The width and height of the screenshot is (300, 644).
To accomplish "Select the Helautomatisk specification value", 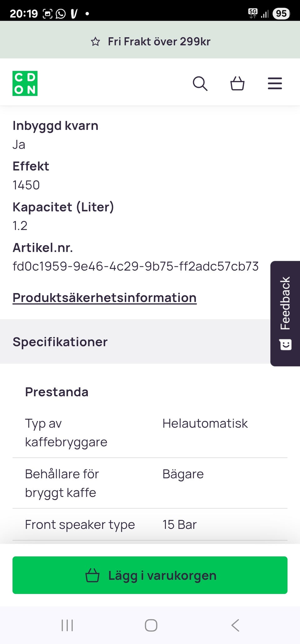I will click(205, 423).
